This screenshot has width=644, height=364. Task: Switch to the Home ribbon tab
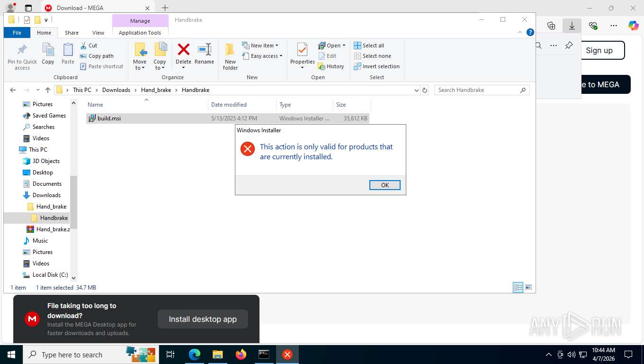coord(44,33)
